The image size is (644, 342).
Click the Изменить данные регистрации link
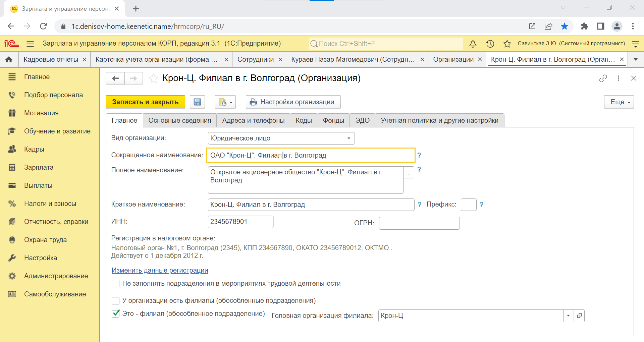click(160, 270)
